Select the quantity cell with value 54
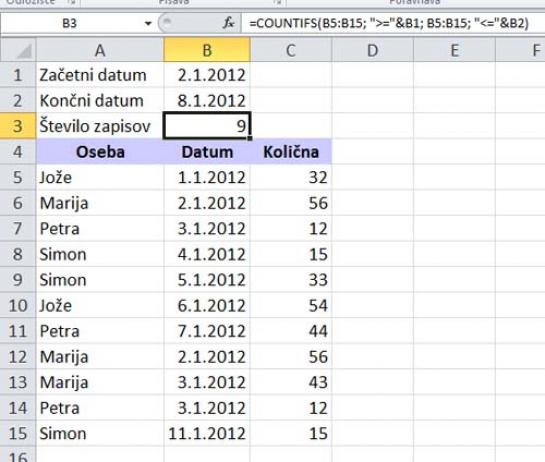Screen dimensions: 545x462 pyautogui.click(x=291, y=306)
